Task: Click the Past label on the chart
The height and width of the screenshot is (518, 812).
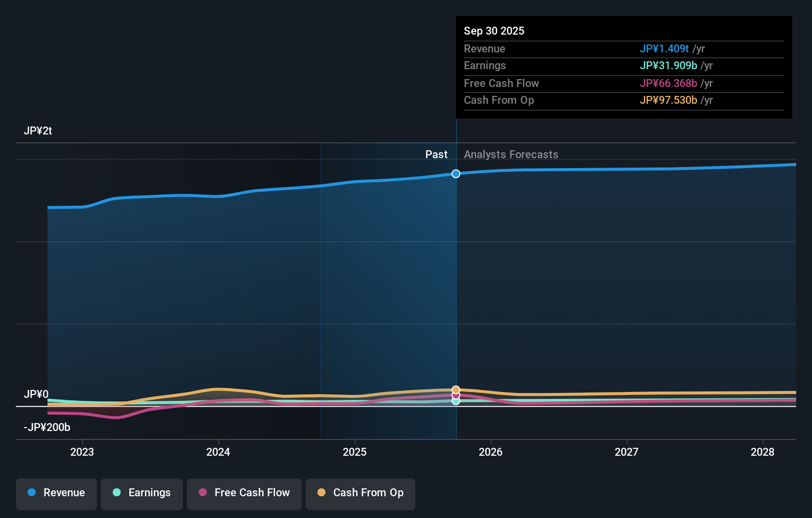Action: [x=436, y=154]
